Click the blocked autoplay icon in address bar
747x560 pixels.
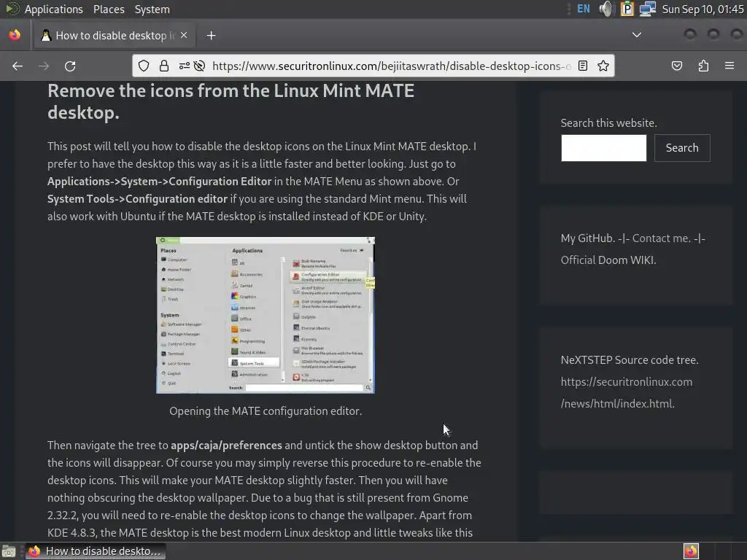[x=200, y=66]
